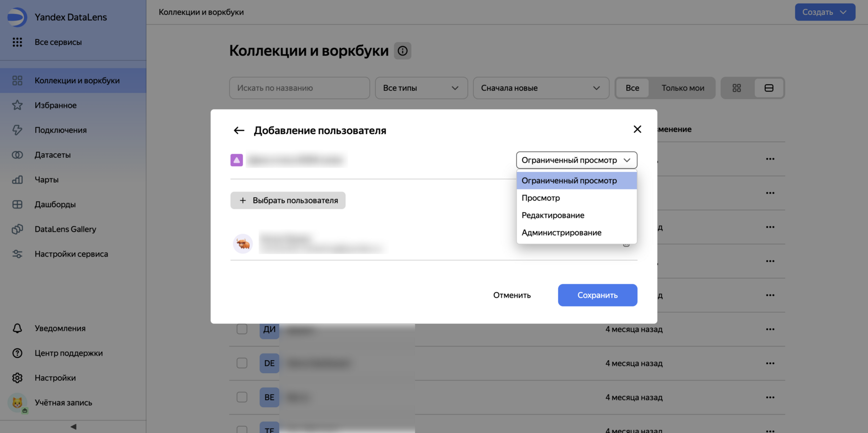Click the purple user badge icon in dialog

point(237,160)
